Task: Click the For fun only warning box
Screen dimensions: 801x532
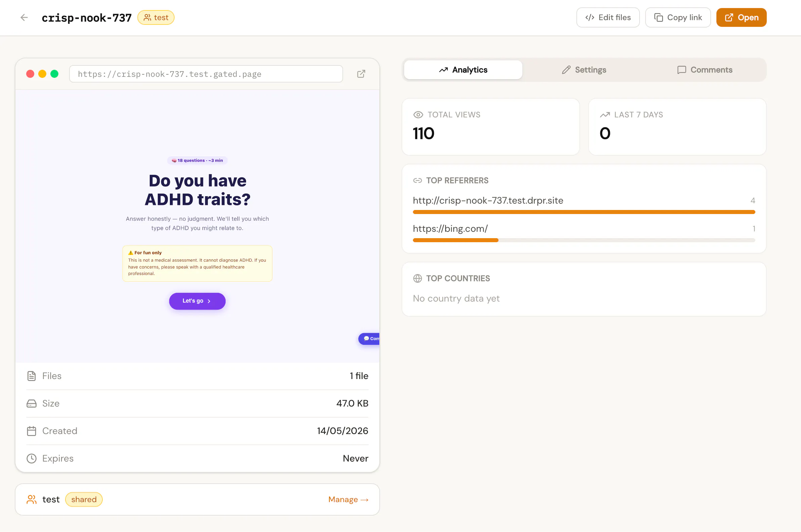Action: click(x=197, y=264)
